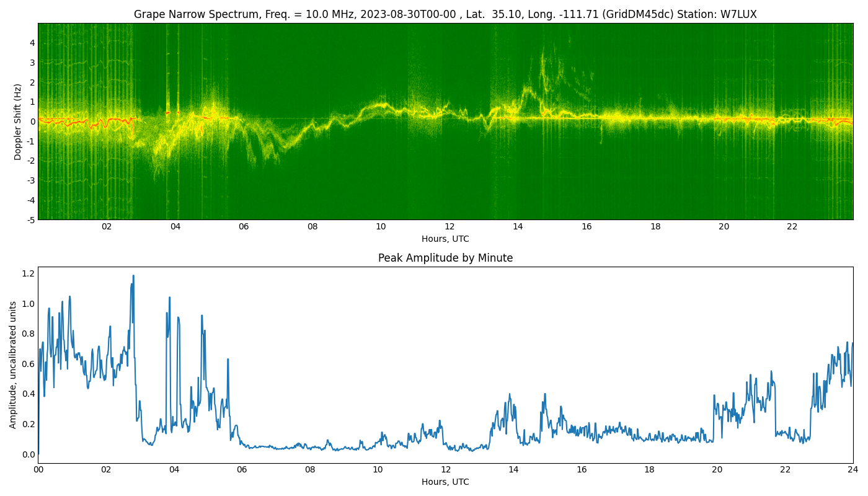Click hour tick '02' on spectrum plot axis
Screen dimensions: 868x496
click(107, 227)
